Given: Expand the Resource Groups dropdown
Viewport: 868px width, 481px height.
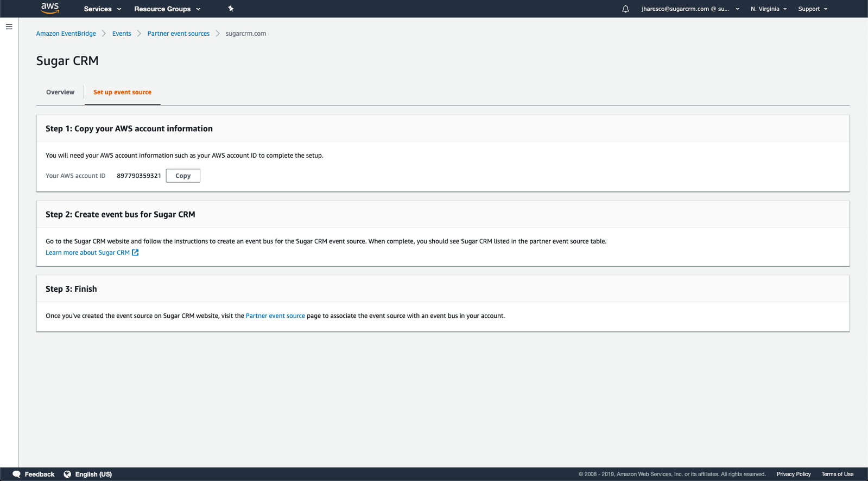Looking at the screenshot, I should point(167,9).
